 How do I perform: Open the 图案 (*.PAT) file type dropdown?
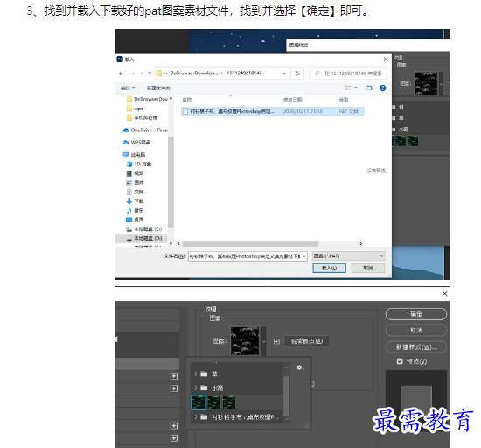pos(349,255)
